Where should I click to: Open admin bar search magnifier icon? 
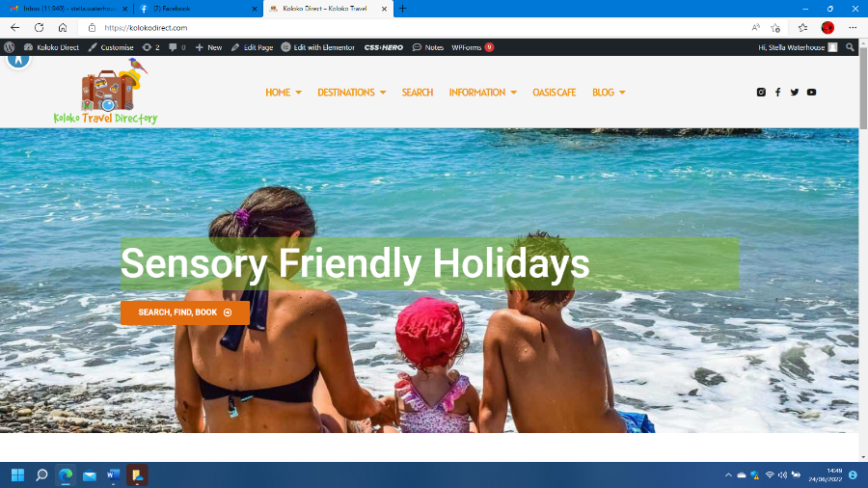(851, 47)
